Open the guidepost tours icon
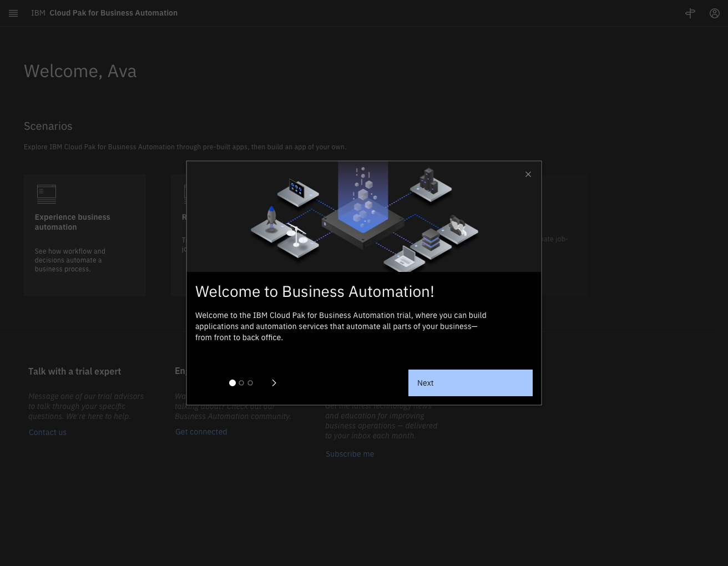This screenshot has height=566, width=728. point(690,13)
